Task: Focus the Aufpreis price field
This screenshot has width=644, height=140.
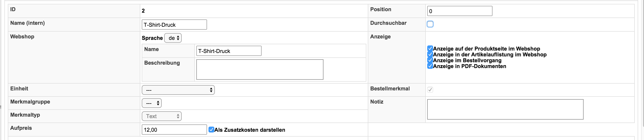Action: tap(174, 130)
